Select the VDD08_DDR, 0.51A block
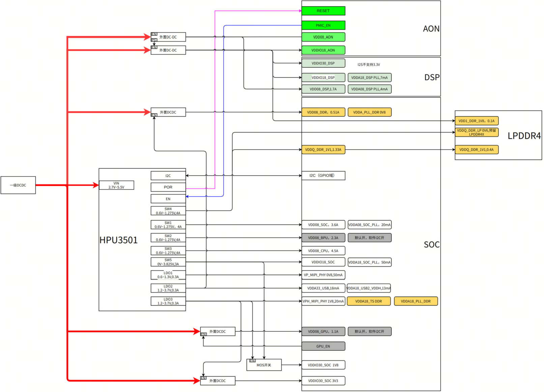544x392 pixels. 323,112
